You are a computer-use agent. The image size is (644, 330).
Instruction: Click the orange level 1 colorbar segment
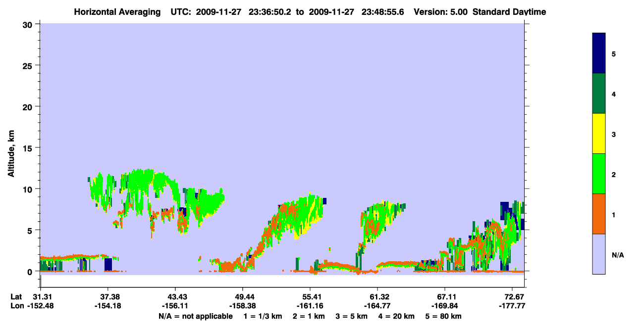[x=599, y=214]
